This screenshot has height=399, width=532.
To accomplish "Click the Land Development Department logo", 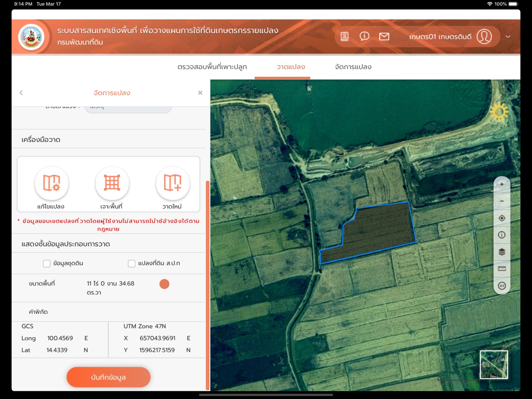I will 31,37.
